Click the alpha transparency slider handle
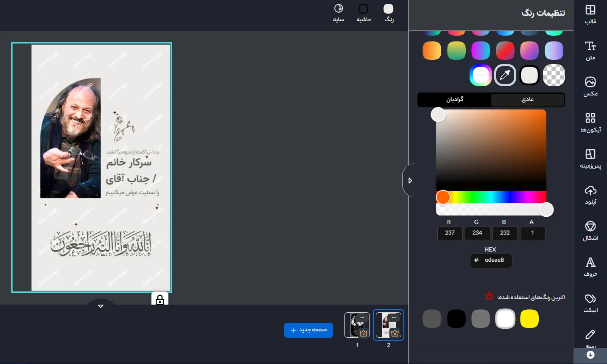 546,210
